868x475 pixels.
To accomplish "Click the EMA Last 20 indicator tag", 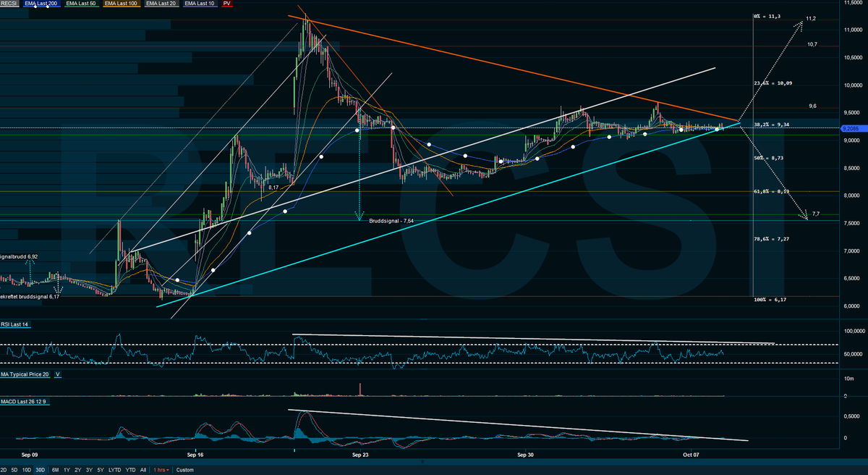I will click(x=163, y=4).
